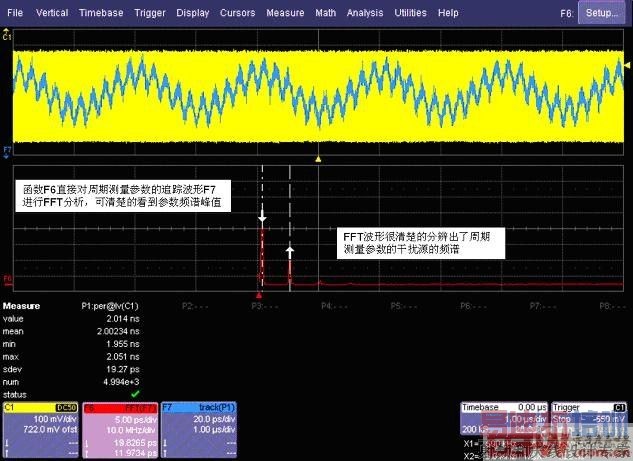Viewport: 633px width, 461px height.
Task: Click the DC50 coupling badge on C1
Action: (67, 408)
